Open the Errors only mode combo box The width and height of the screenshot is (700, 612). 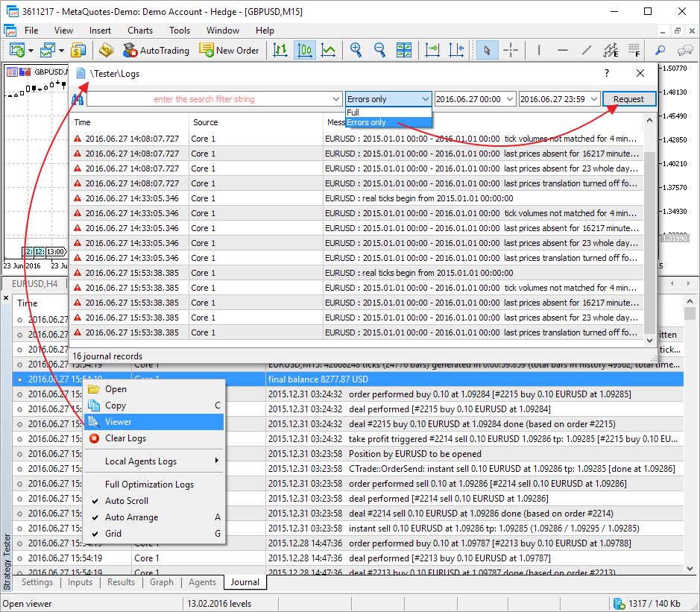388,99
